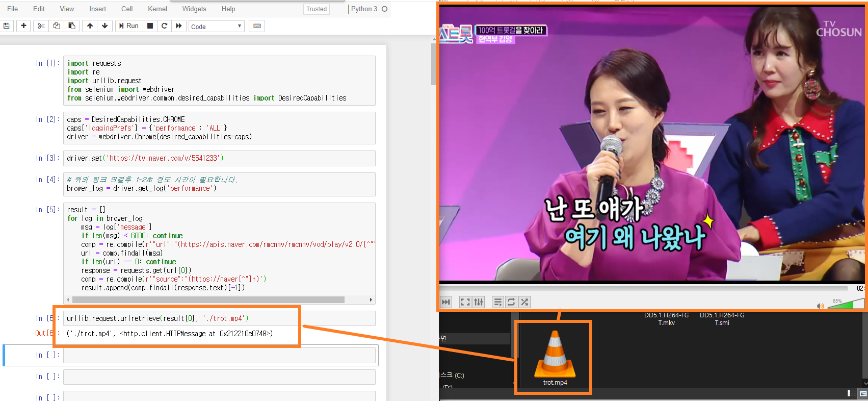Click the VLC playback seek bar

(645, 288)
